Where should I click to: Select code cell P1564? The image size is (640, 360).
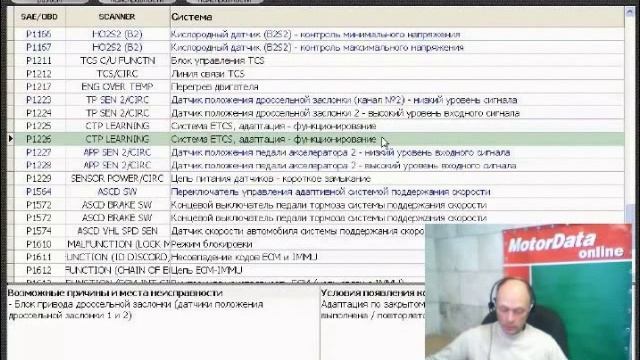tap(39, 191)
